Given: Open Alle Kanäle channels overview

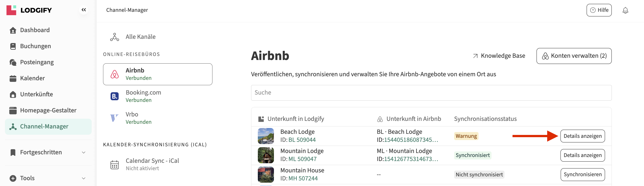Looking at the screenshot, I should tap(140, 37).
